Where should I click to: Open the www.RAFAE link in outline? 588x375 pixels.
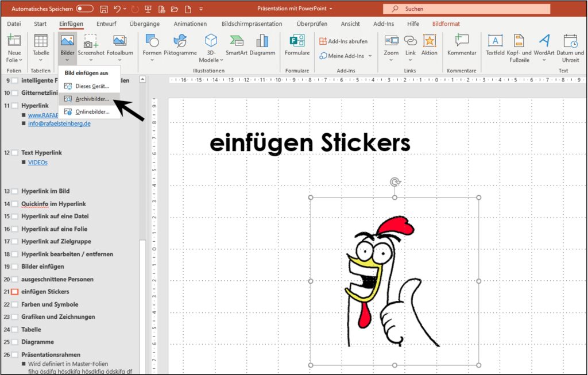coord(43,115)
